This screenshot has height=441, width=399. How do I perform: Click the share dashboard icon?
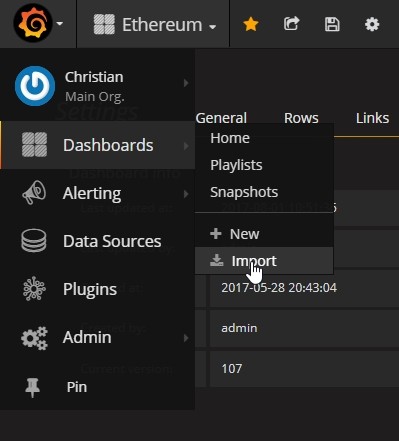(x=291, y=24)
